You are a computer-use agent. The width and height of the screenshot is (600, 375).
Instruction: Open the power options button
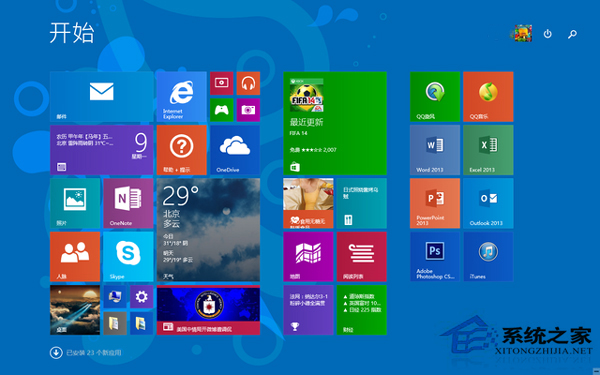point(548,34)
